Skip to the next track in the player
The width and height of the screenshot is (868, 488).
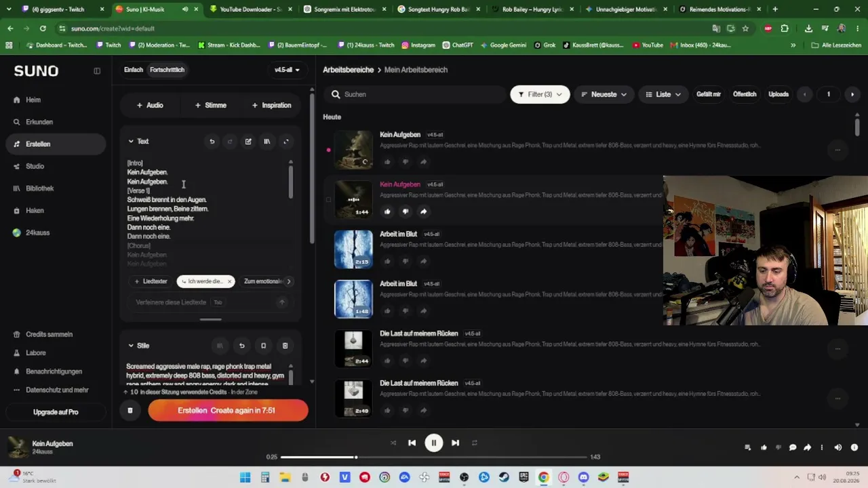(456, 443)
